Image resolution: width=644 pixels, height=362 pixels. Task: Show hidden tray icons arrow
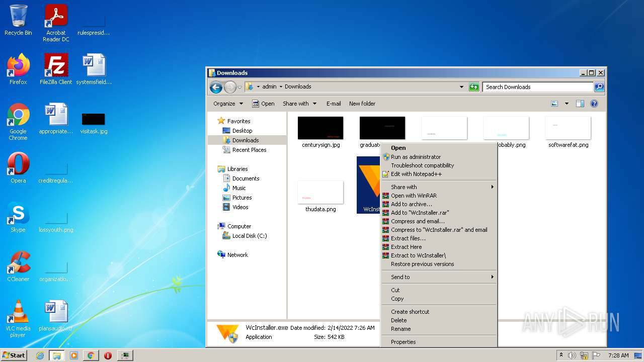[561, 355]
